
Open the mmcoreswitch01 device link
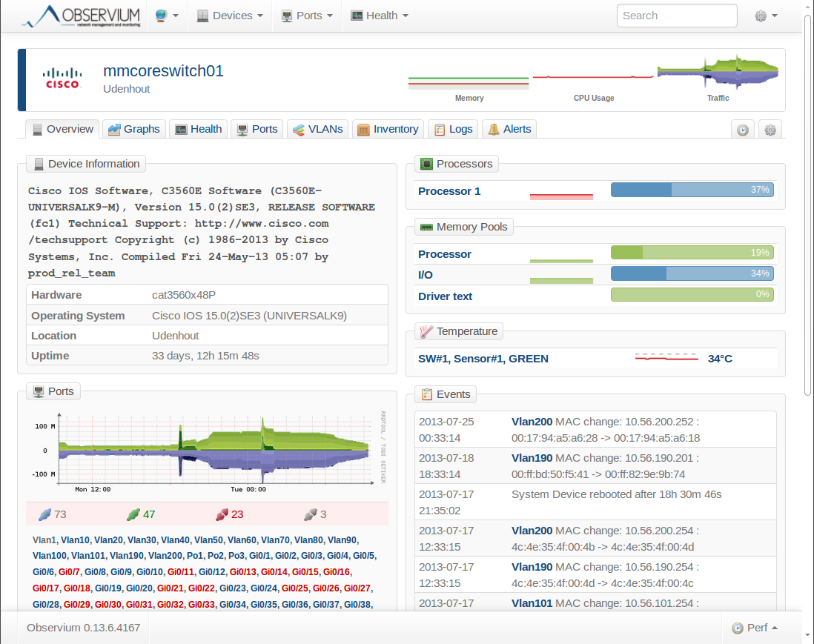(163, 70)
